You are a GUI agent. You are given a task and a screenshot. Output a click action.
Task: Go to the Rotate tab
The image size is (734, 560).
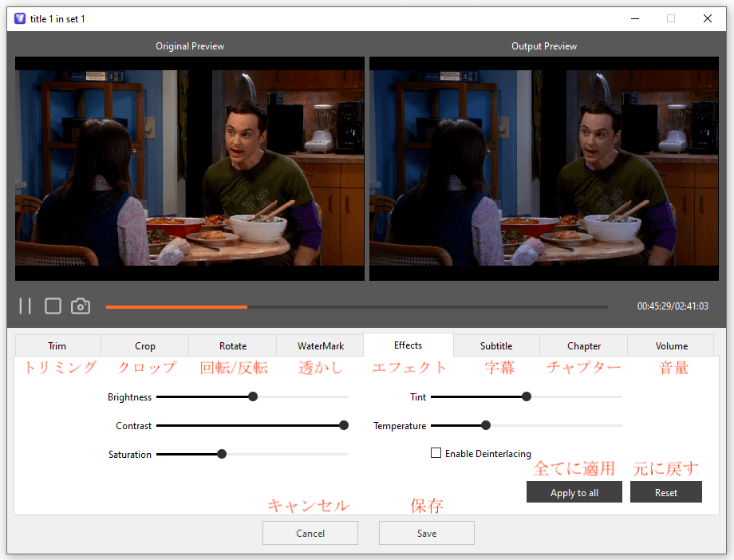233,346
